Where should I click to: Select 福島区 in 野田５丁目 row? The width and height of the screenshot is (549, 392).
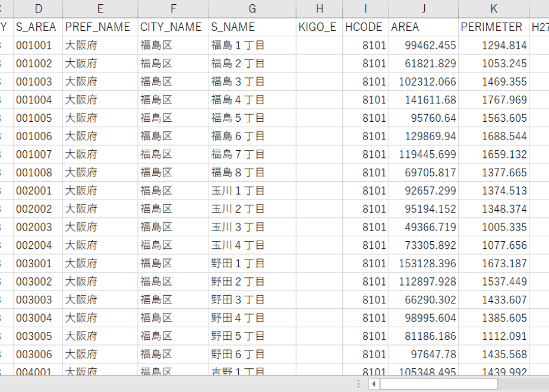click(x=173, y=336)
